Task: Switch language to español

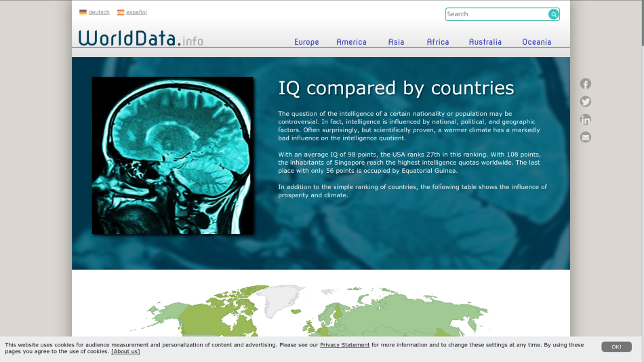Action: click(x=136, y=12)
